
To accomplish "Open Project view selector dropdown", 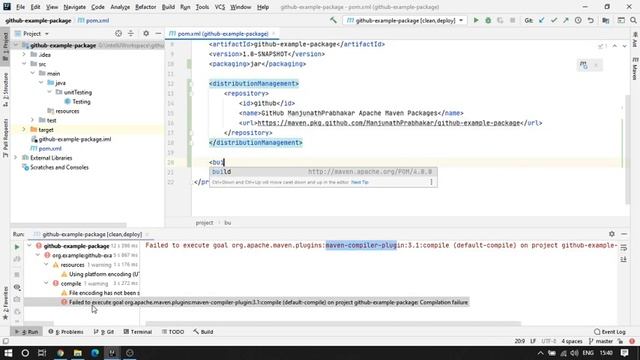I will pyautogui.click(x=47, y=33).
